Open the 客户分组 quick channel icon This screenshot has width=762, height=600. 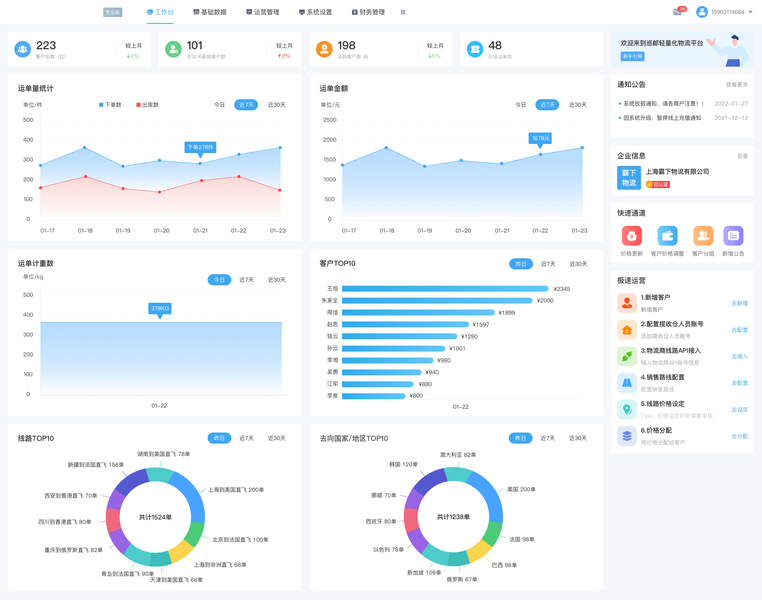(x=703, y=236)
